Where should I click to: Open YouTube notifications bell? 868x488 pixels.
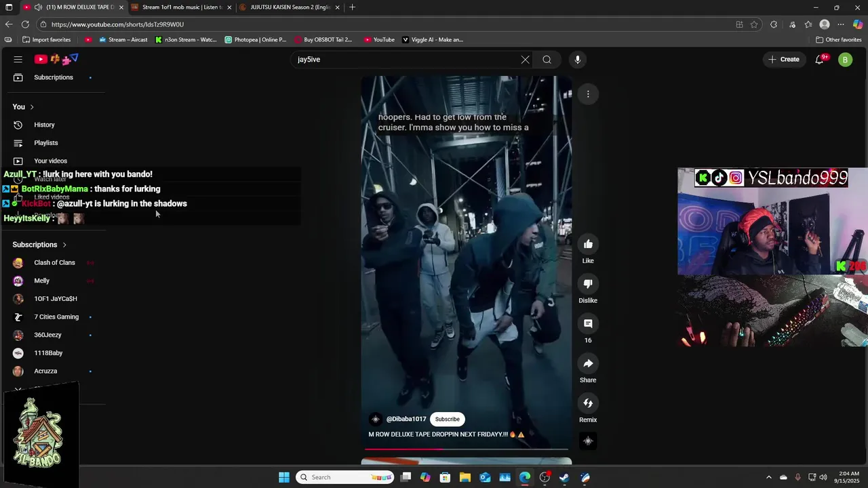[x=821, y=60]
